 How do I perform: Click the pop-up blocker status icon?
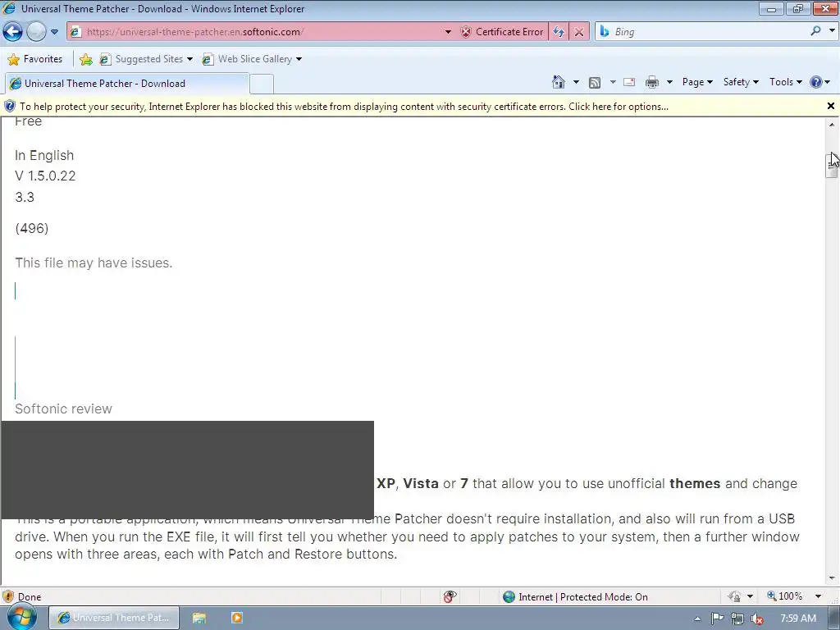(450, 596)
